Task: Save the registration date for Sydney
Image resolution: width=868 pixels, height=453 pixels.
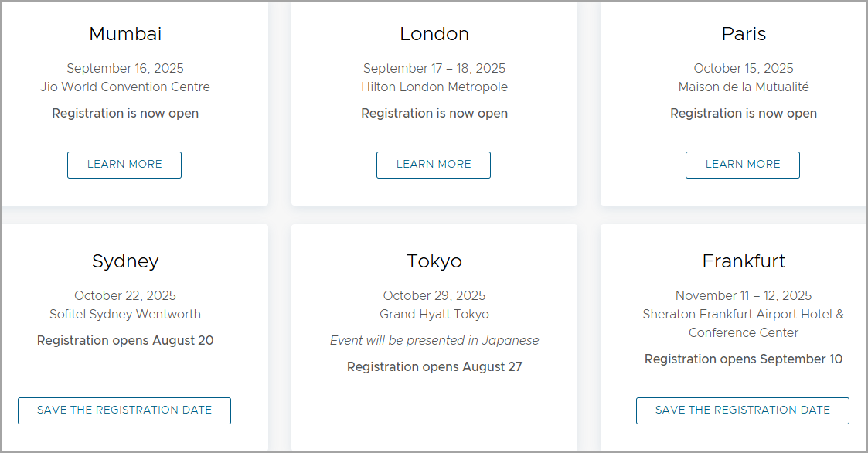Action: point(124,411)
